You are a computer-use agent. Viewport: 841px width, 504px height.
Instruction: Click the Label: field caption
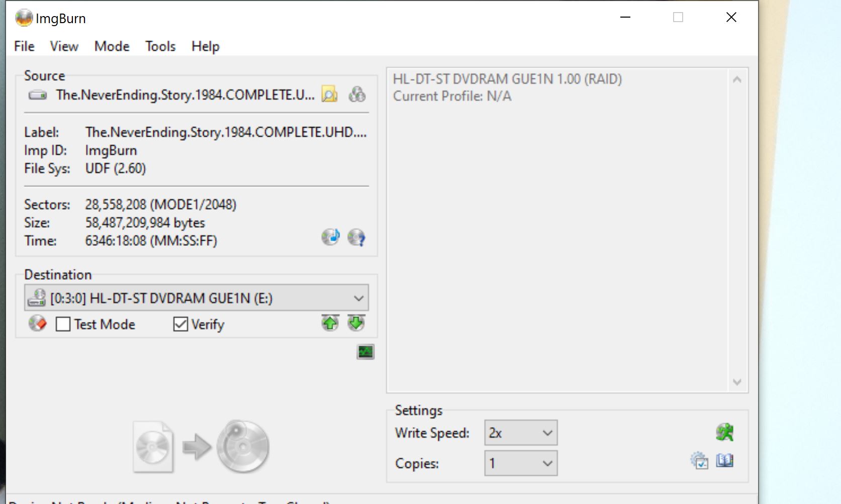(x=42, y=132)
